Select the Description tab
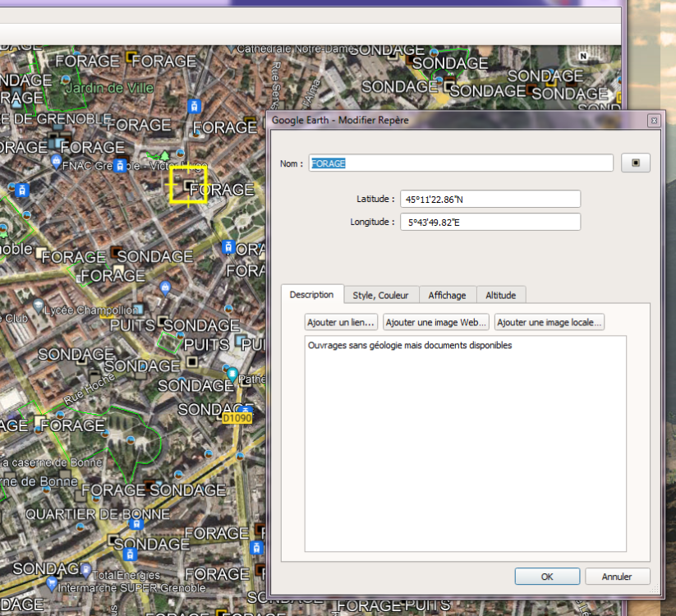 coord(311,295)
